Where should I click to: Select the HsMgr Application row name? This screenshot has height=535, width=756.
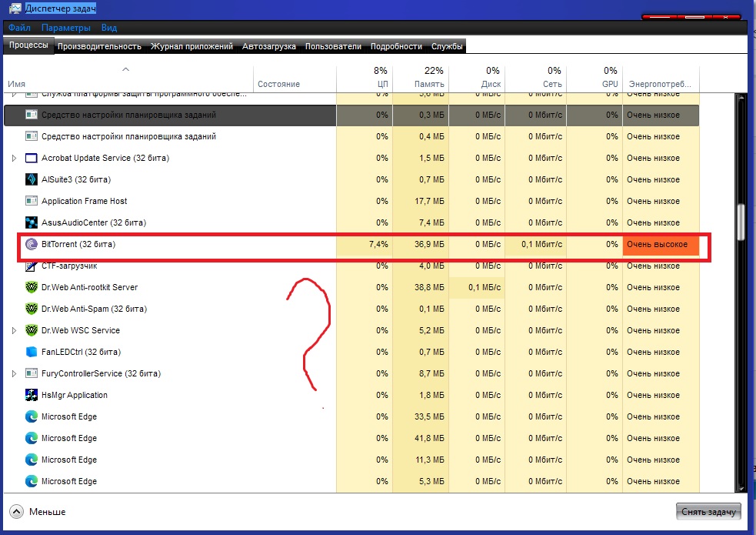(x=75, y=395)
